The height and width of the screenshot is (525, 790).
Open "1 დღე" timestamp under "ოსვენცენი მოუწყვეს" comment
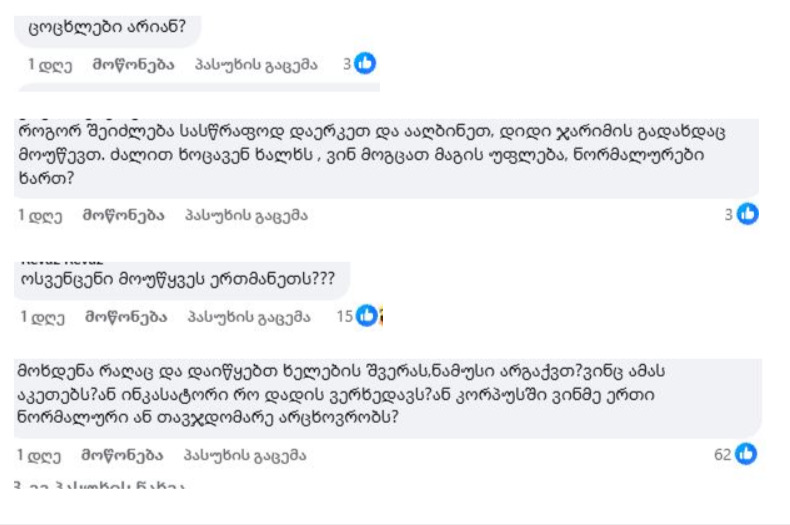[x=43, y=317]
